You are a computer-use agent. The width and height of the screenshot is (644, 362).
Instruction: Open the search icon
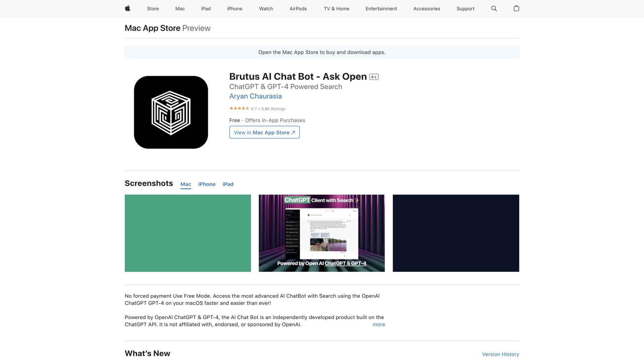point(494,8)
